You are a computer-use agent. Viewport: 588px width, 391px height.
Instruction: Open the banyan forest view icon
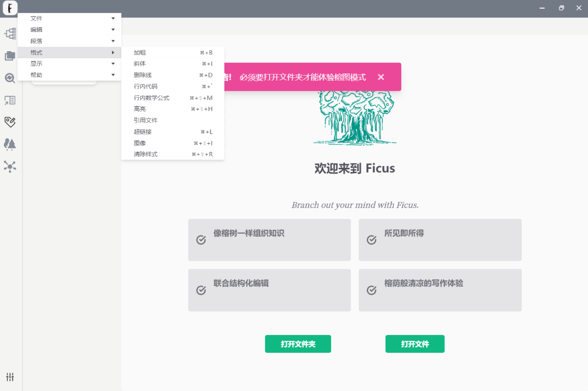pyautogui.click(x=10, y=144)
